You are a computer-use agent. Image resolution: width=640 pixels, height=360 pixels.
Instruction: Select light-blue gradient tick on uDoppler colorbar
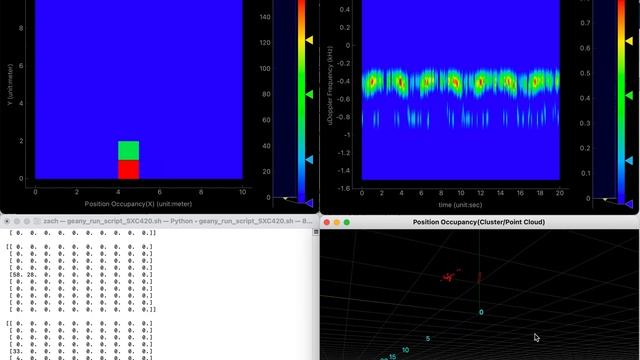coord(629,161)
